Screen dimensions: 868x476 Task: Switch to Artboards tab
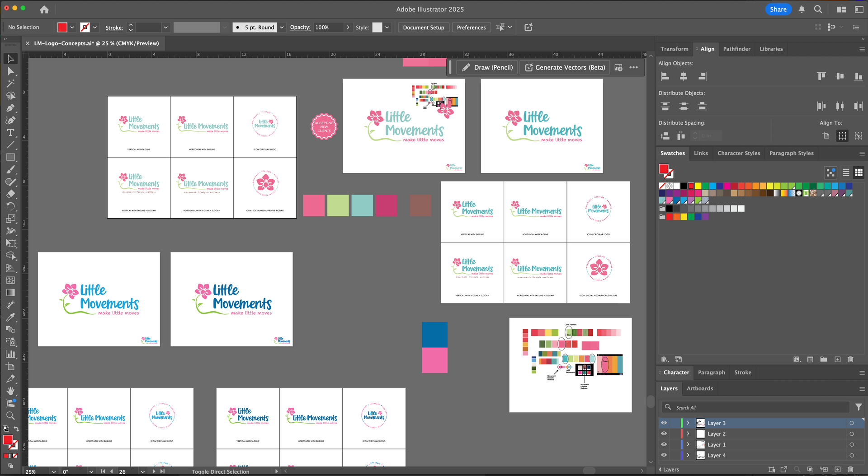[x=700, y=388]
